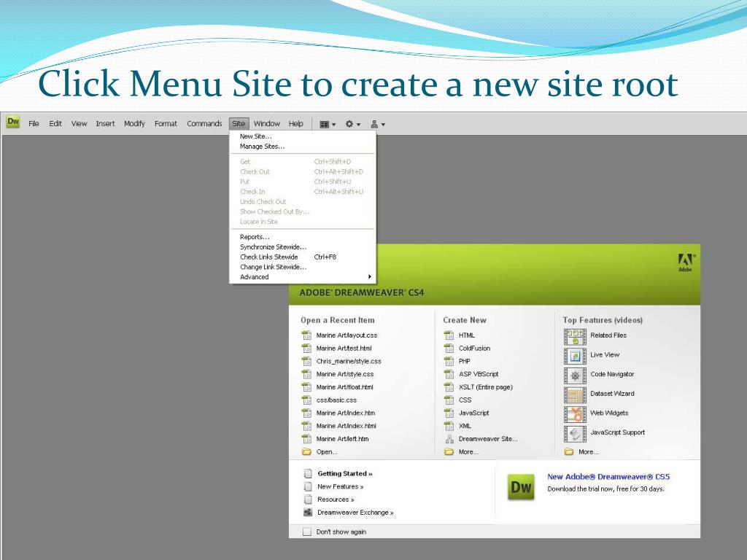Open recent file Marine Art/index.htm
This screenshot has height=560, width=747.
tap(345, 413)
